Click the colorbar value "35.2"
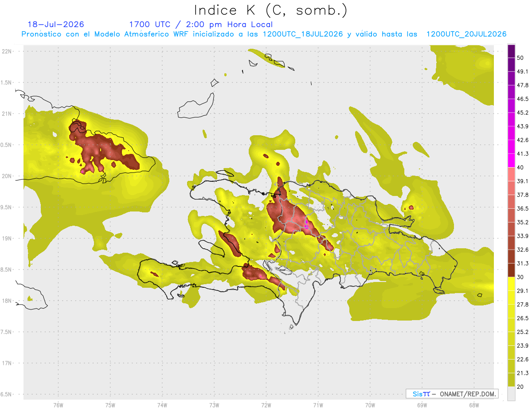 click(523, 222)
